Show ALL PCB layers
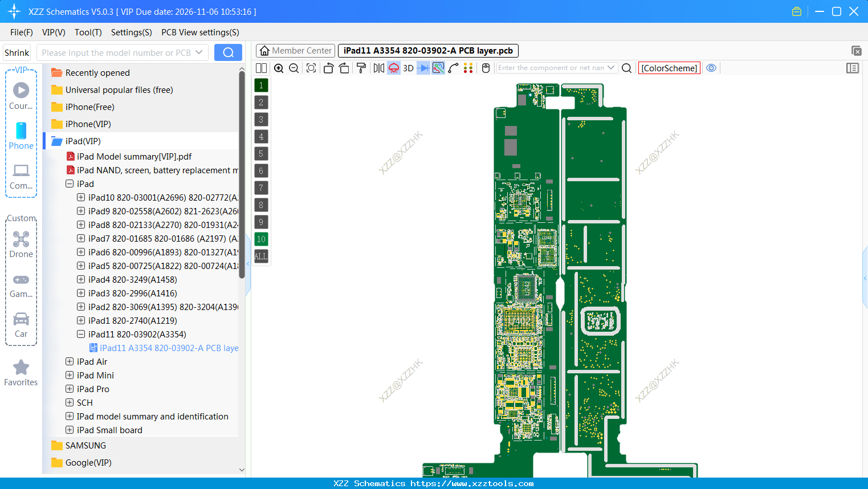 click(x=261, y=256)
